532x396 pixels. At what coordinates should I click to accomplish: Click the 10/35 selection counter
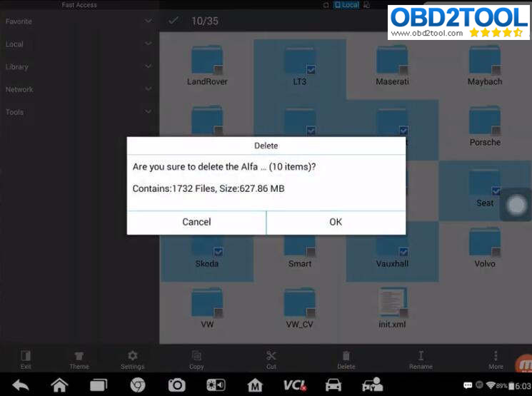pyautogui.click(x=205, y=21)
